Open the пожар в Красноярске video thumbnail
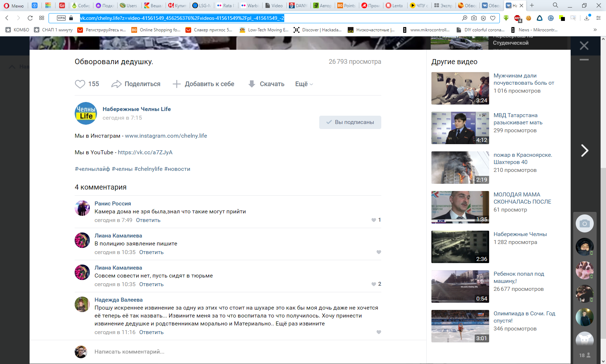 460,168
